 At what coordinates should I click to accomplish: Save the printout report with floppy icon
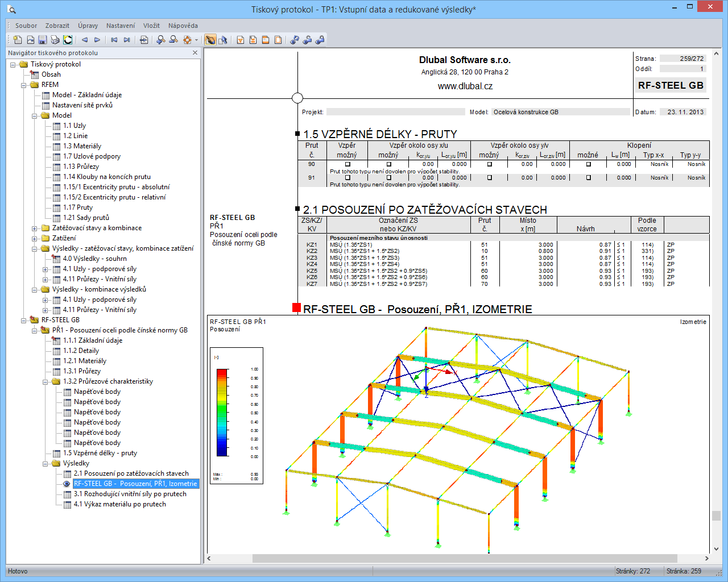43,40
